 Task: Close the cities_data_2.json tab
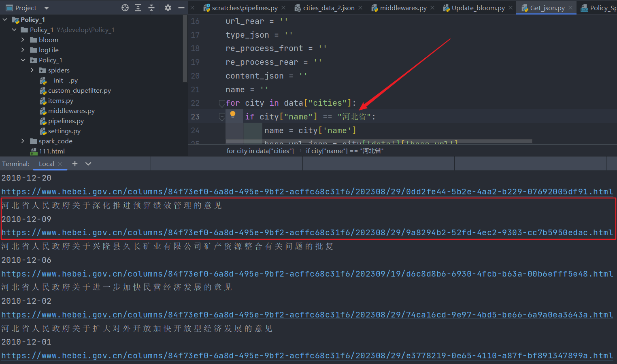click(360, 8)
